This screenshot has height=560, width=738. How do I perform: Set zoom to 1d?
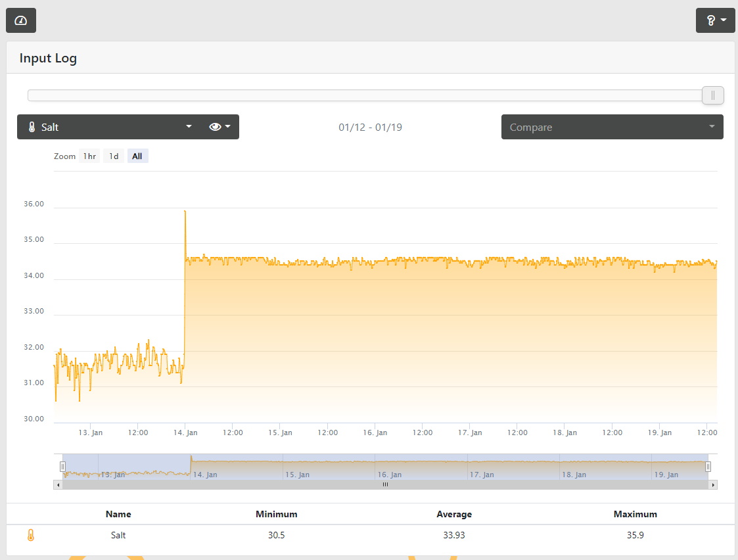click(114, 156)
